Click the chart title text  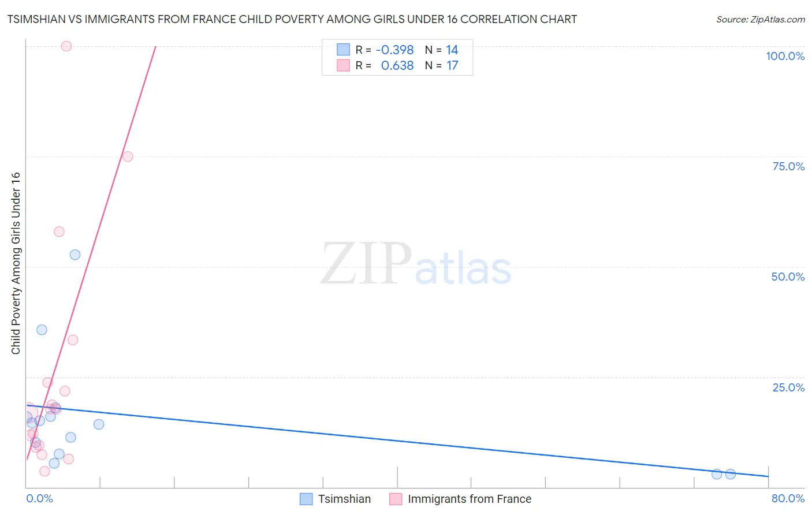(x=292, y=19)
